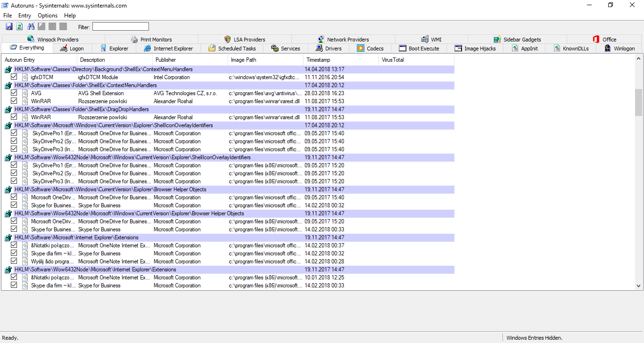Click registry icon of HKLM\Software\Microsoft\Internet Explorer\Extensions key
Image resolution: width=644 pixels, height=343 pixels.
coord(8,237)
